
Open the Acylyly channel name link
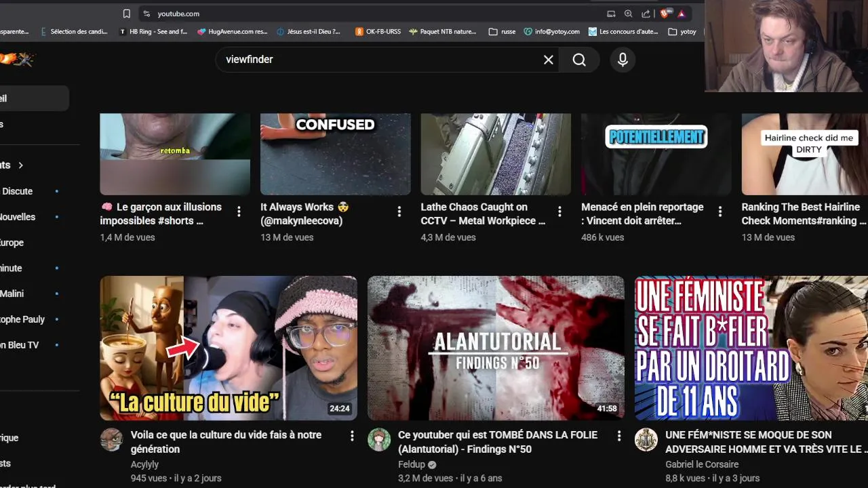click(144, 464)
